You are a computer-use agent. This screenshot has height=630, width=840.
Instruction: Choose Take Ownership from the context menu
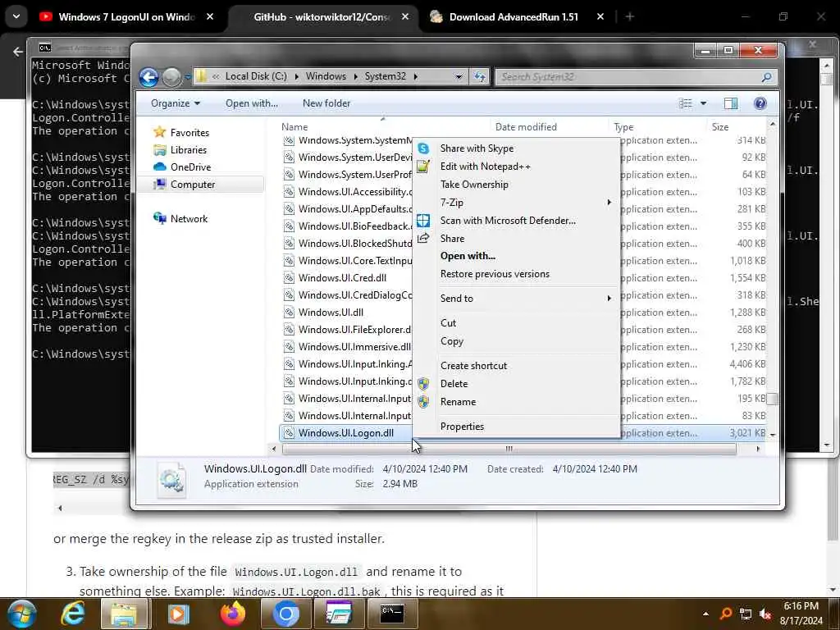click(474, 185)
